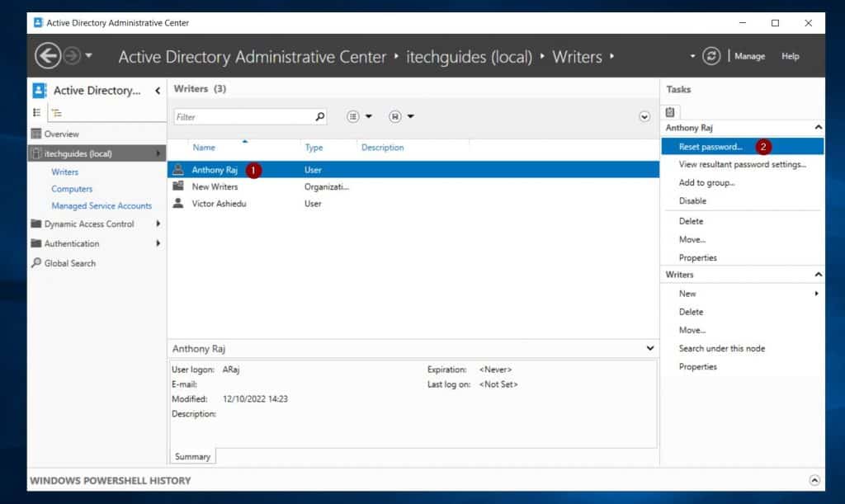Viewport: 845px width, 504px height.
Task: Click the back navigation arrow
Action: click(x=47, y=56)
